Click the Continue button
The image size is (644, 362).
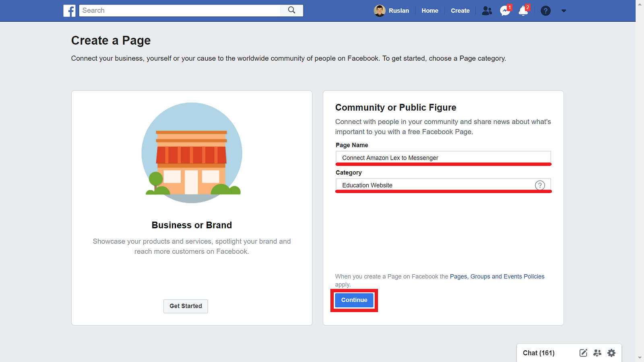[x=354, y=300]
